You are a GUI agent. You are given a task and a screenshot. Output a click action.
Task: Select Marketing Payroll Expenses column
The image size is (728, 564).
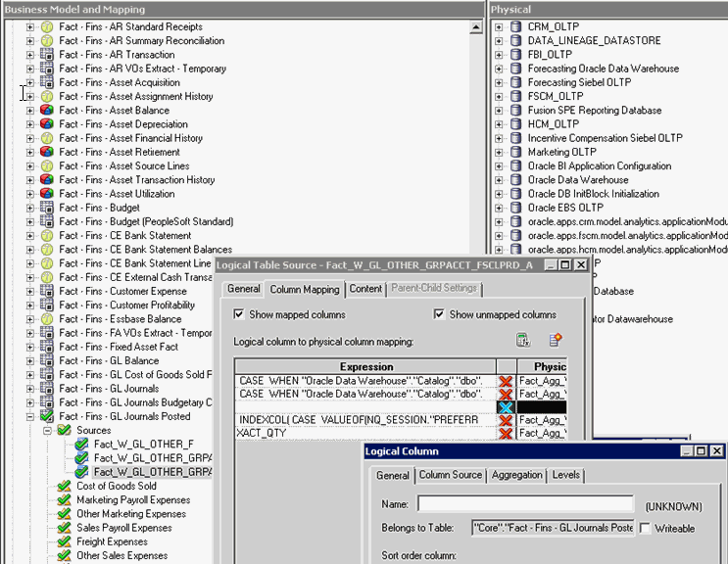tap(133, 500)
